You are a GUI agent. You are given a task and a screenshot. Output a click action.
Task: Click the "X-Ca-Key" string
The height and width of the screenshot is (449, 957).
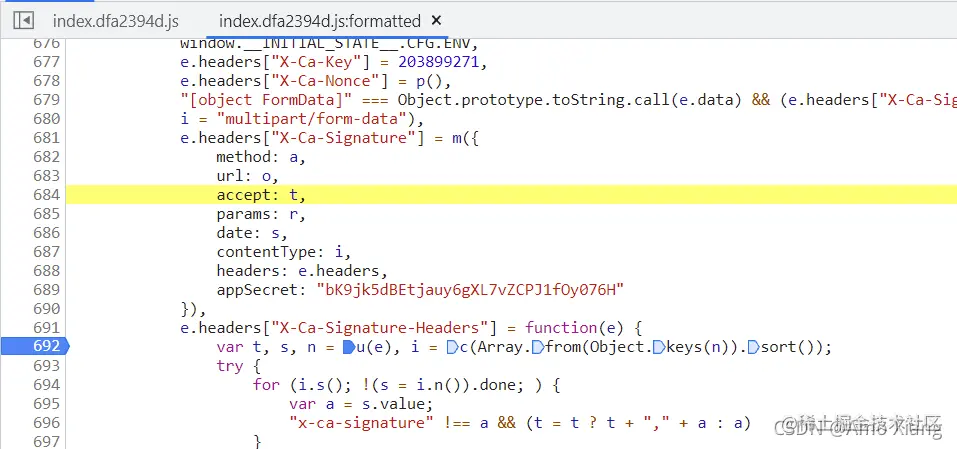(315, 62)
